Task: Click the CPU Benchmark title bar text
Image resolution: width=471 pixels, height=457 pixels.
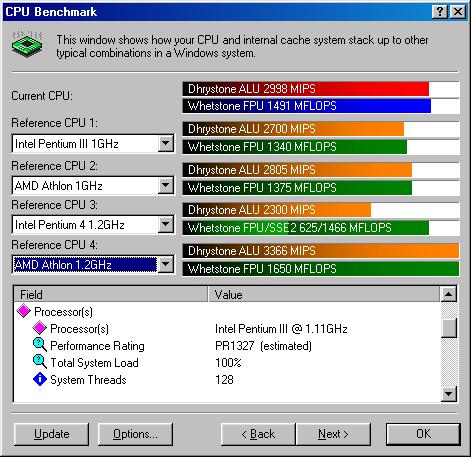Action: click(51, 12)
